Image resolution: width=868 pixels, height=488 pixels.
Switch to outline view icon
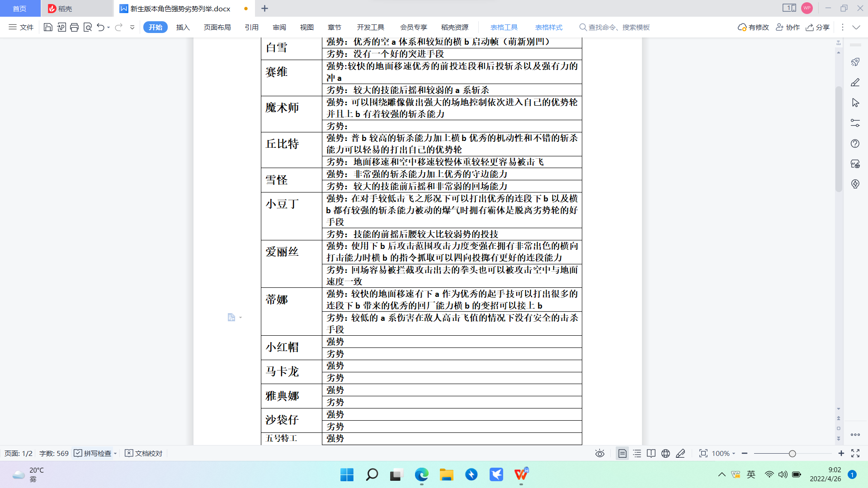pyautogui.click(x=637, y=453)
